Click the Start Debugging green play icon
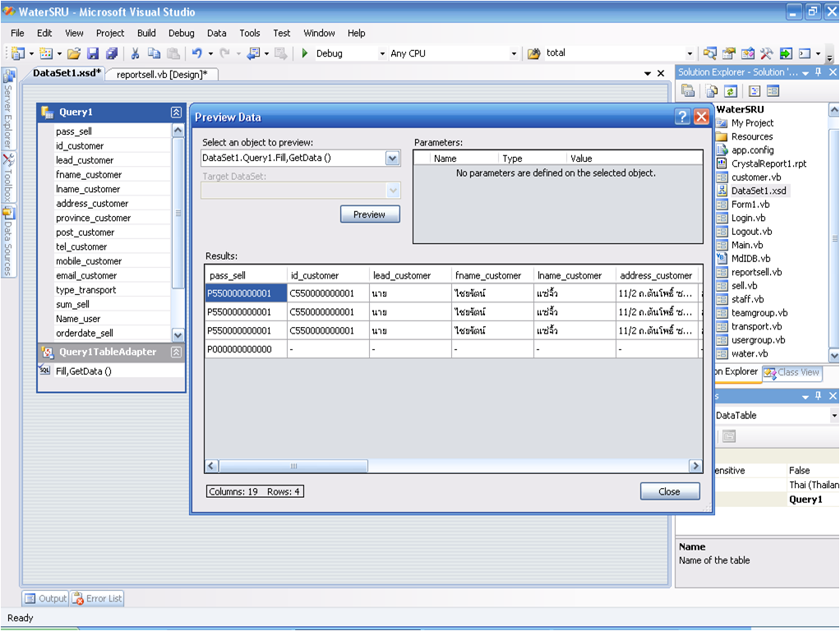 point(305,53)
